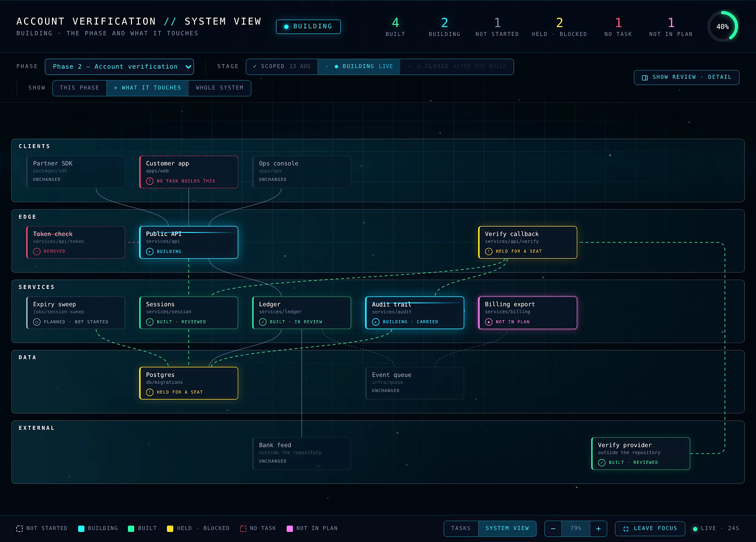Click the 1 No Task counter
Image resolution: width=756 pixels, height=542 pixels.
(x=618, y=27)
